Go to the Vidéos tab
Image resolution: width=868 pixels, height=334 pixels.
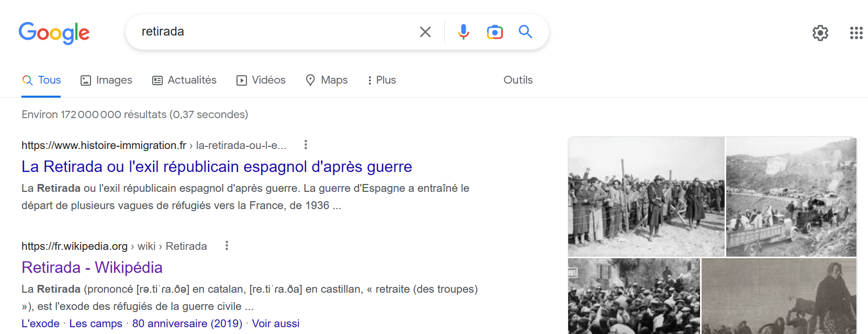pos(261,80)
